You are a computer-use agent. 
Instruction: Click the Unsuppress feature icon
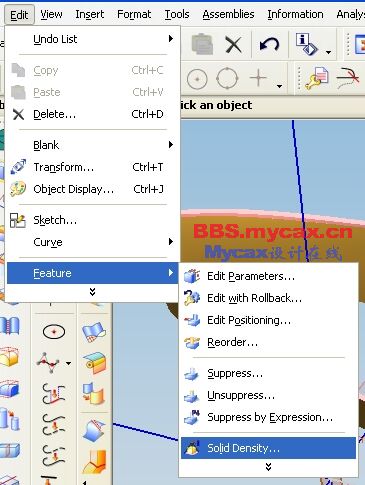point(192,396)
